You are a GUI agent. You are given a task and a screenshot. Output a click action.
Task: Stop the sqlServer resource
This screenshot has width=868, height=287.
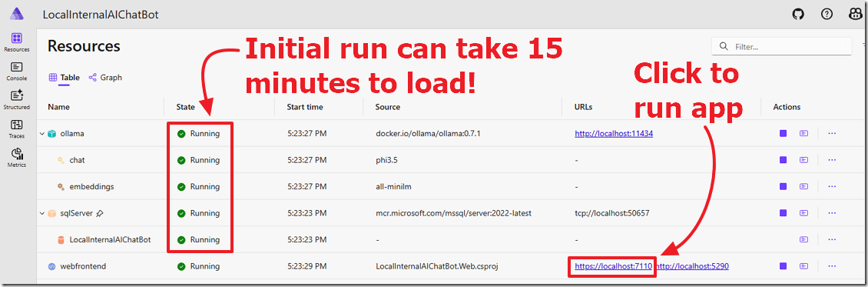click(783, 213)
